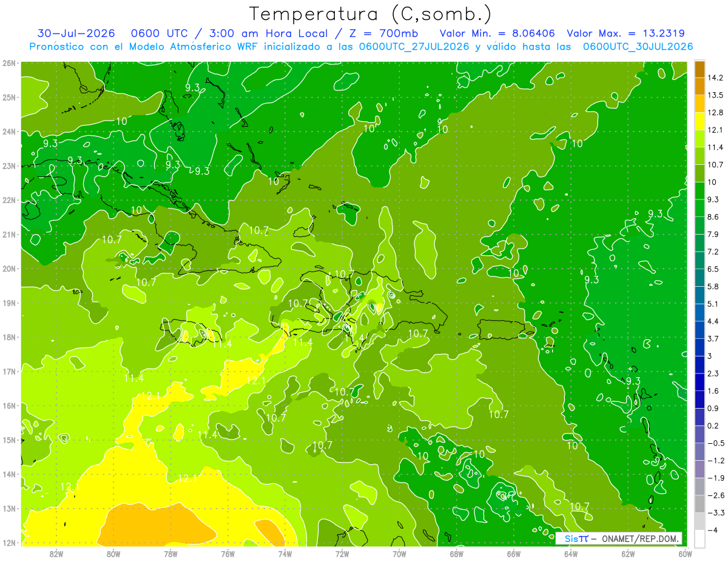Screen dimensions: 728x562
Task: Click the "-4" color bar label
Action: point(713,530)
